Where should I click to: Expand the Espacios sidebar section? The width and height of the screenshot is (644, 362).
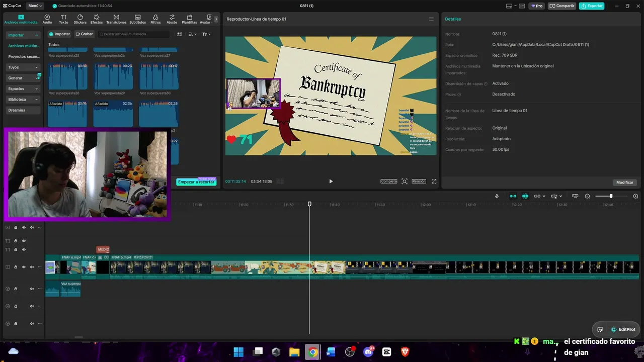tap(23, 89)
